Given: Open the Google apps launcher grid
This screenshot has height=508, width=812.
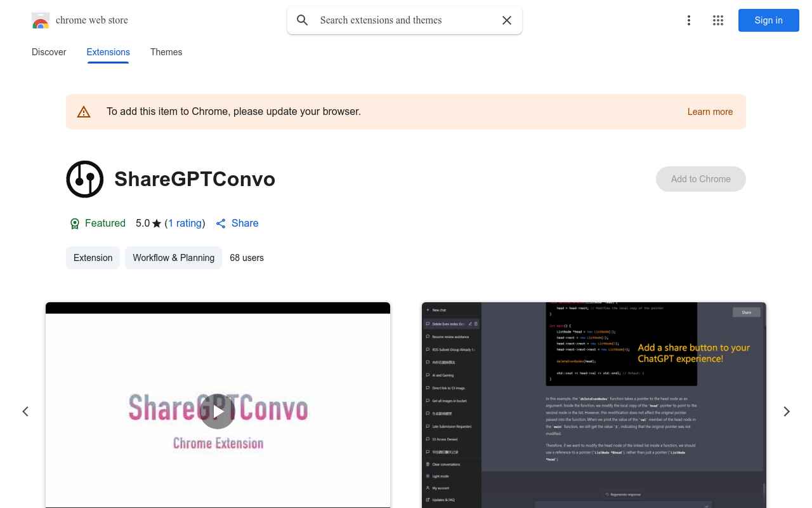Looking at the screenshot, I should 717,20.
